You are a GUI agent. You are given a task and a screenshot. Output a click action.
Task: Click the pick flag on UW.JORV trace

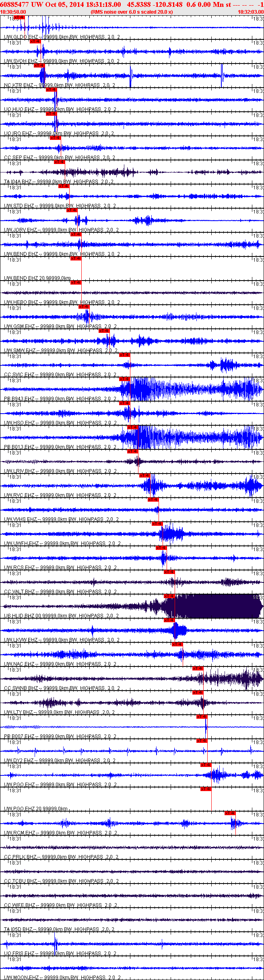[72, 210]
